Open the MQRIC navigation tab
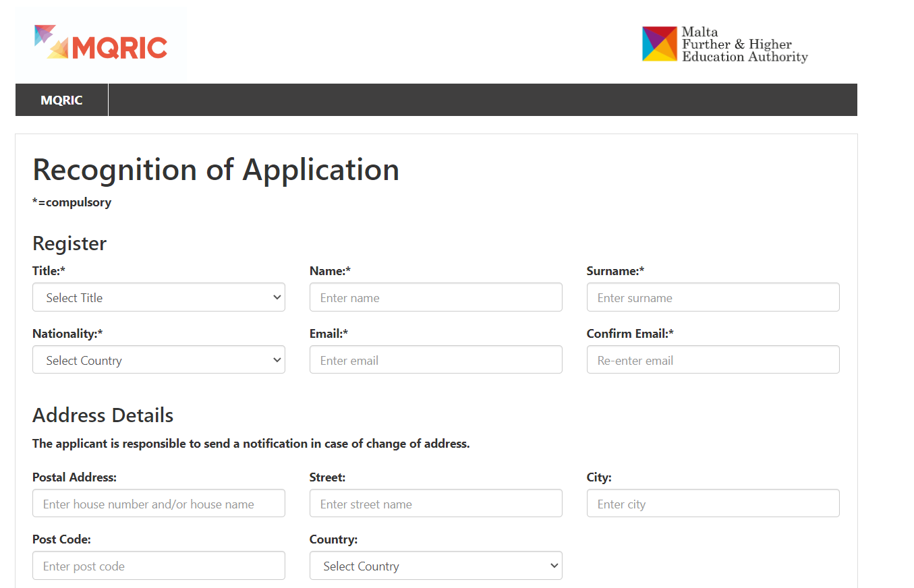Screen dimensions: 914x588 61,100
